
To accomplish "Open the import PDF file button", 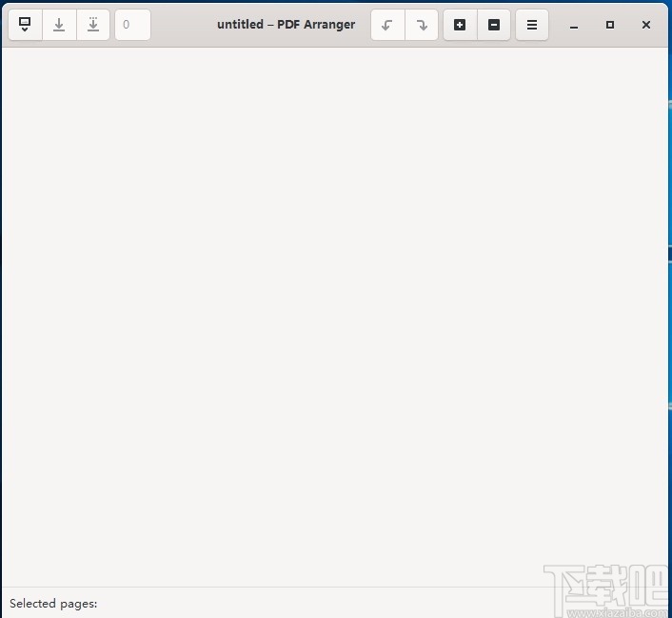I will click(x=26, y=25).
